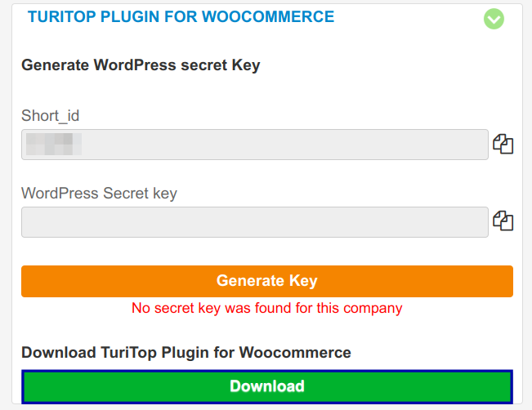Click the Short_id field label
The height and width of the screenshot is (410, 532).
point(50,116)
